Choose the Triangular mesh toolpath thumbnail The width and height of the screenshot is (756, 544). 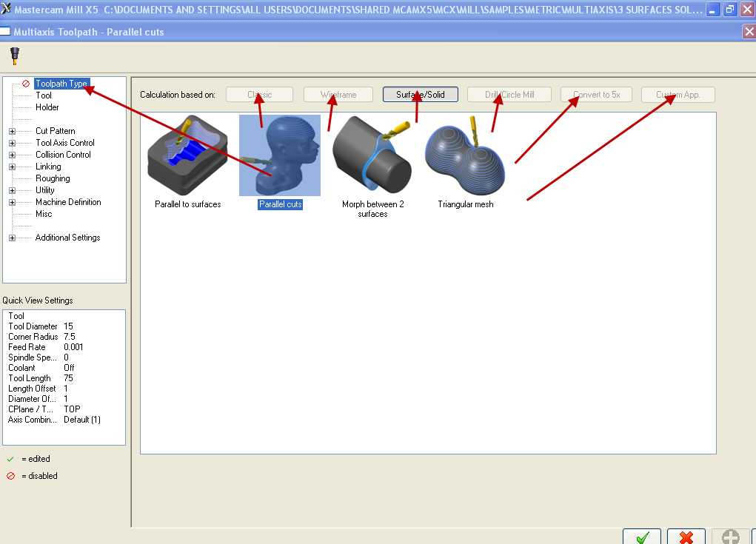(465, 155)
